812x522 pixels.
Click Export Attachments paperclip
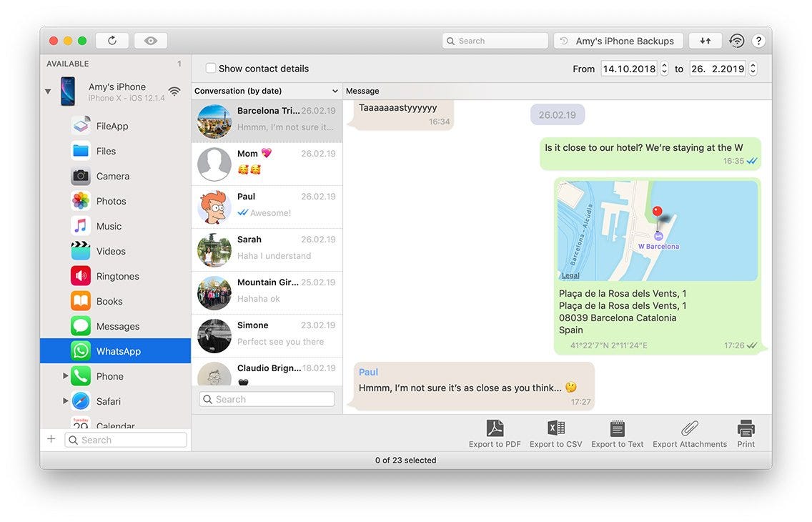point(689,434)
